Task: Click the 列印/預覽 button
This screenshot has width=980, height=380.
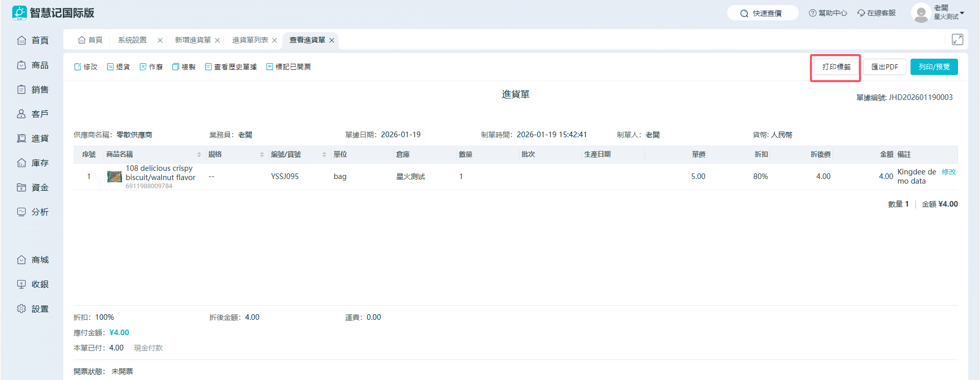Action: 934,67
